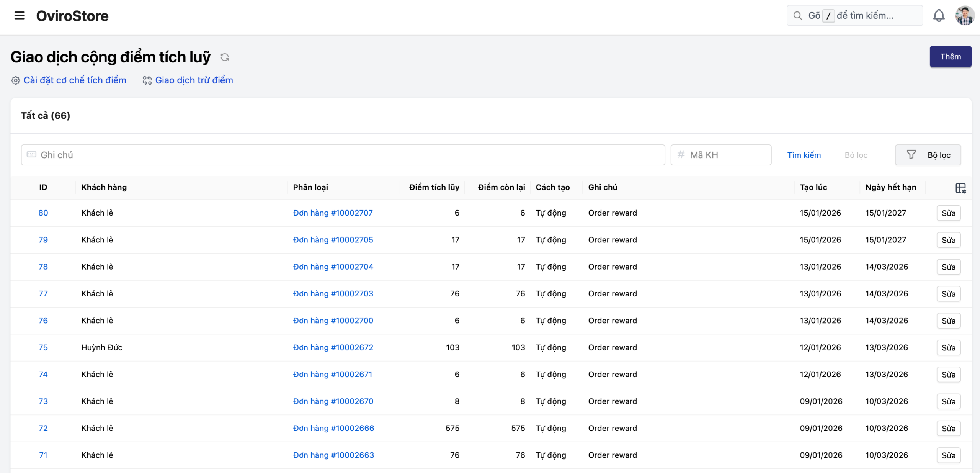The width and height of the screenshot is (980, 473).
Task: Open the user profile avatar
Action: click(x=964, y=16)
